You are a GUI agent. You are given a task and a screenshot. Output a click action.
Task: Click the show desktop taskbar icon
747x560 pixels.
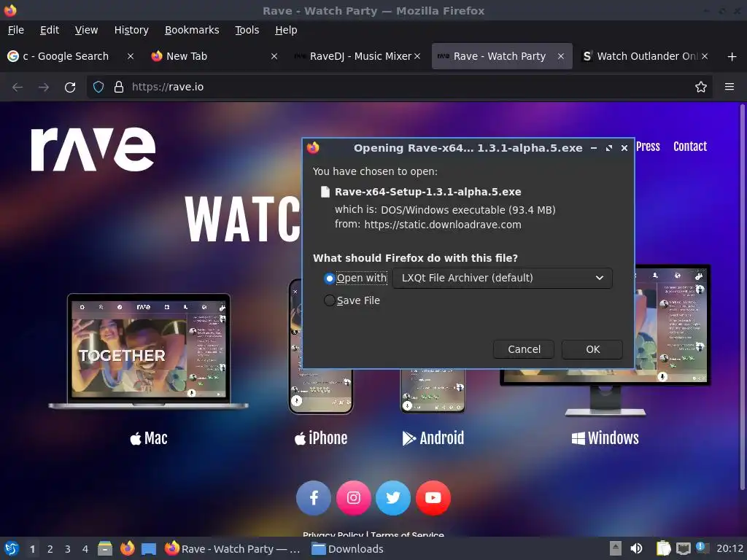pos(149,549)
